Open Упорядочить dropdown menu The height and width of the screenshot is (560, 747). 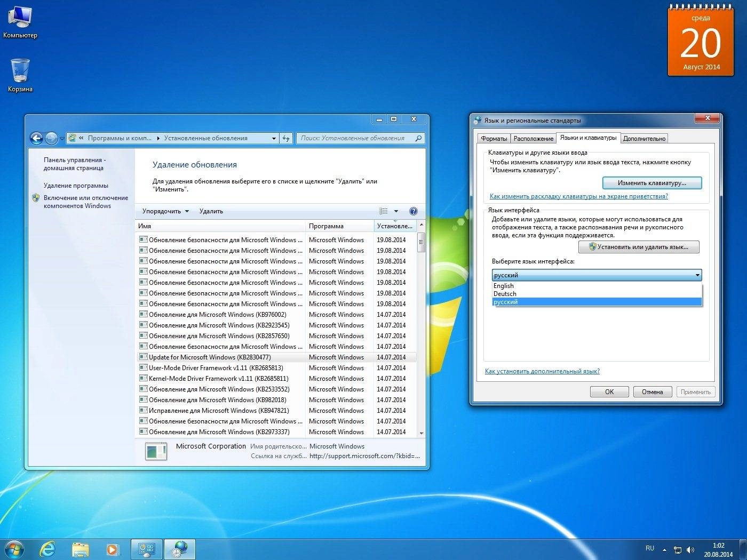(165, 211)
